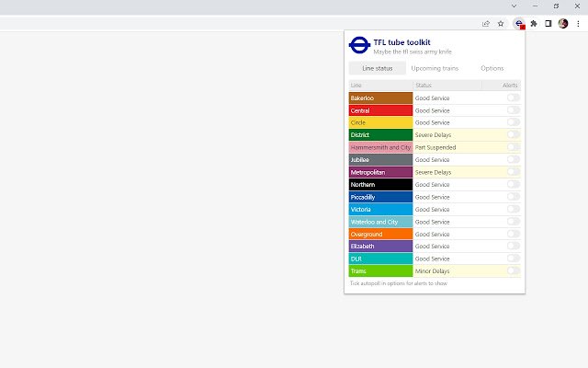Toggle alerts for Piccadilly line
588x368 pixels.
pyautogui.click(x=514, y=197)
